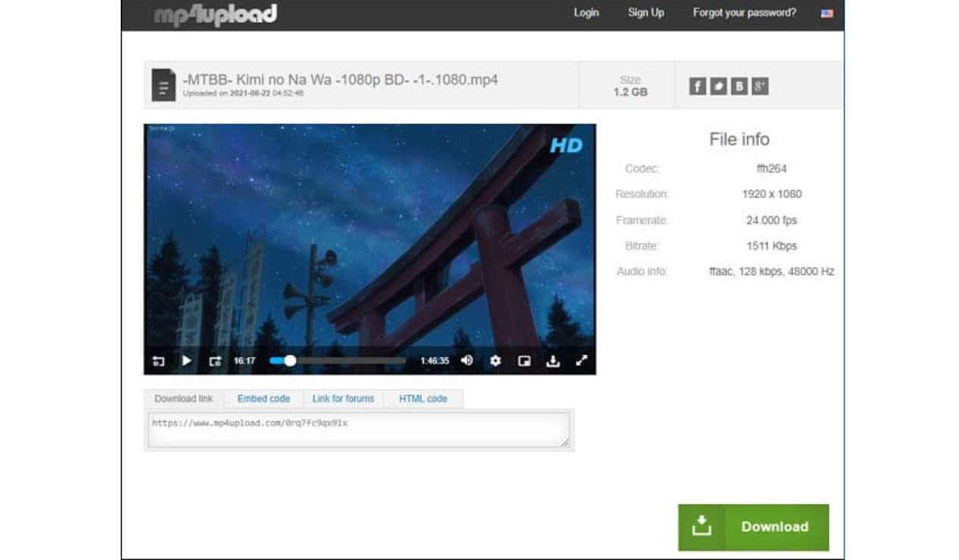Share via the B social icon

(x=739, y=86)
